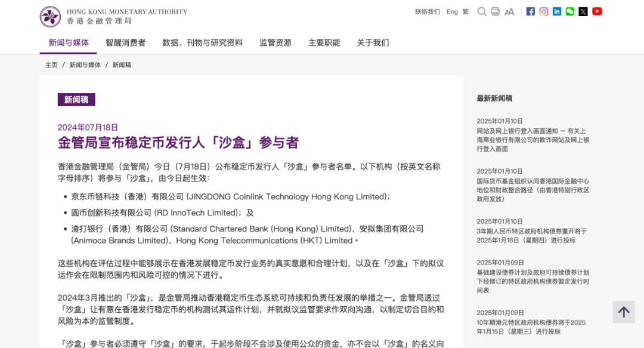Expand the 智醒消费者 menu
This screenshot has height=348, width=644.
(125, 42)
